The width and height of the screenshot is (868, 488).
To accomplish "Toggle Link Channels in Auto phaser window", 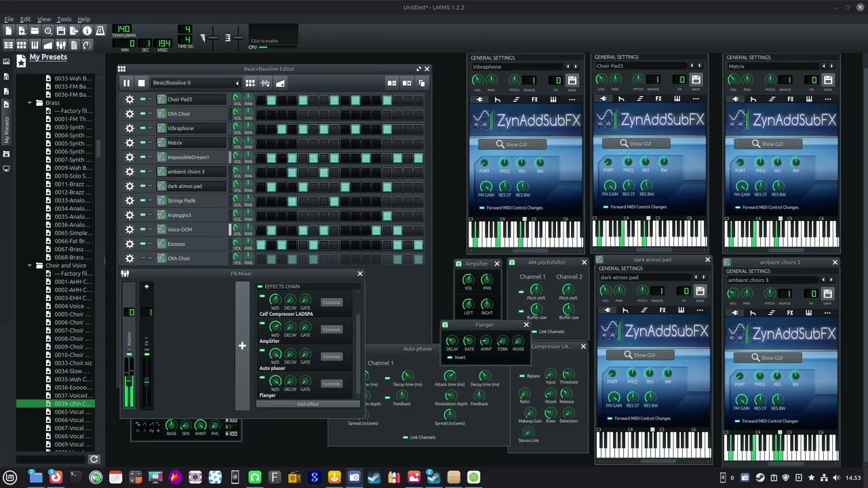I will pos(406,437).
